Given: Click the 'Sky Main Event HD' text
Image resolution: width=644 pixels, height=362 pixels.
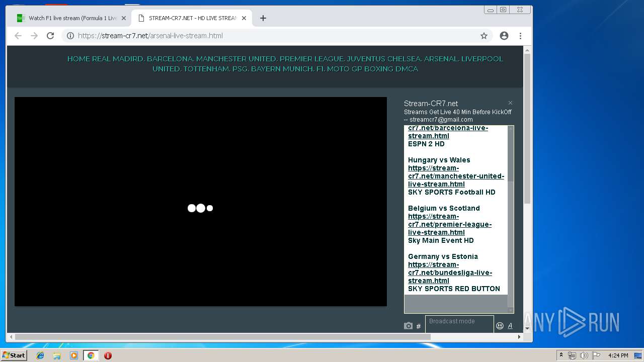Looking at the screenshot, I should point(441,240).
